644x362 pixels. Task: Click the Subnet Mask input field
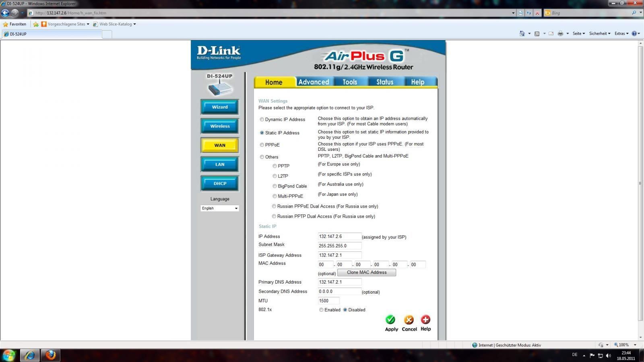[x=340, y=246]
